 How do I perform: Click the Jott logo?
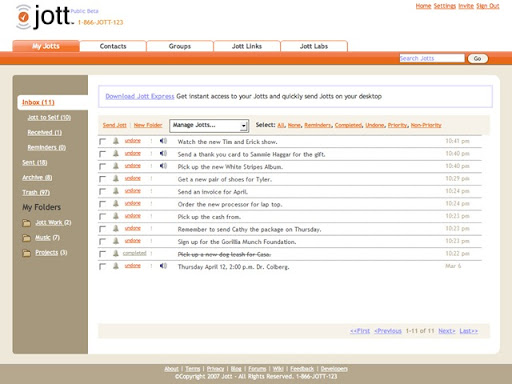[x=44, y=17]
